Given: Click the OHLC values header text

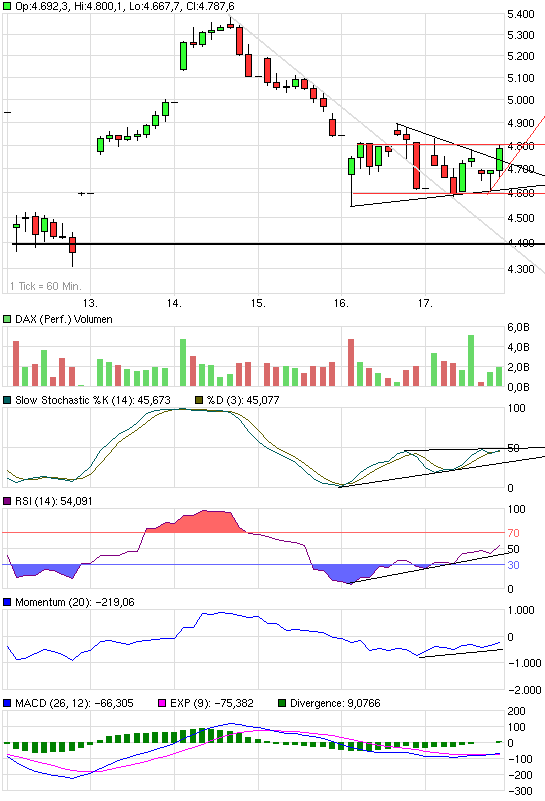Looking at the screenshot, I should [125, 6].
